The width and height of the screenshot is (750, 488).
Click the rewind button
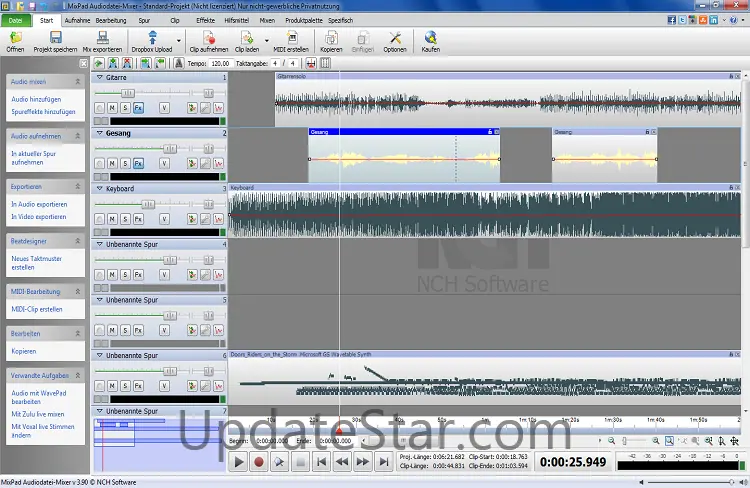(x=342, y=462)
